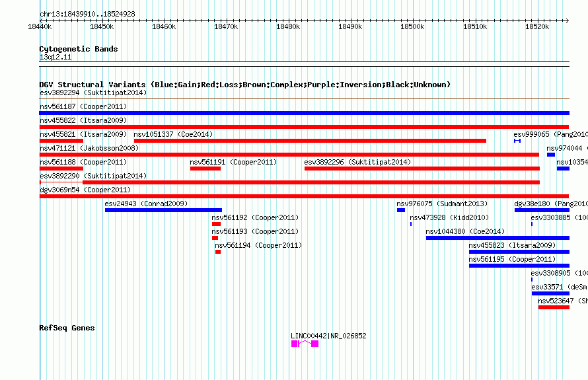Select the nsv455823 blue gain bar
Image resolution: width=588 pixels, height=380 pixels.
point(519,252)
